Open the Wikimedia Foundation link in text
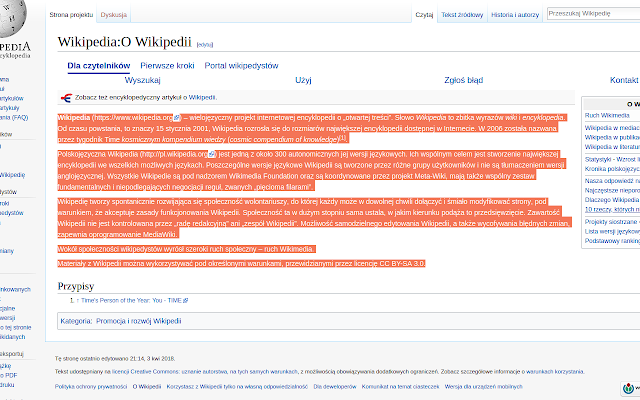The image size is (640, 400). 264,176
